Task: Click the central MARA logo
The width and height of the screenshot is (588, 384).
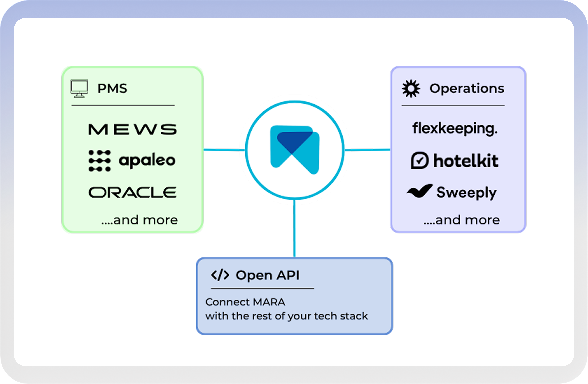Action: [295, 150]
